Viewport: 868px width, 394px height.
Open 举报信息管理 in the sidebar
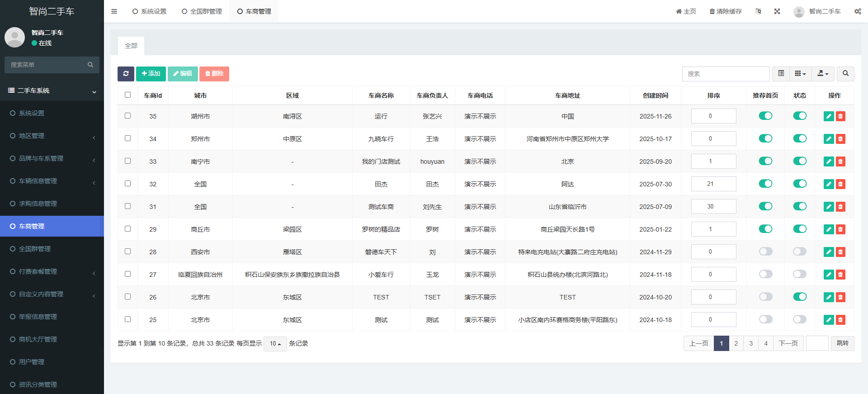(x=38, y=317)
